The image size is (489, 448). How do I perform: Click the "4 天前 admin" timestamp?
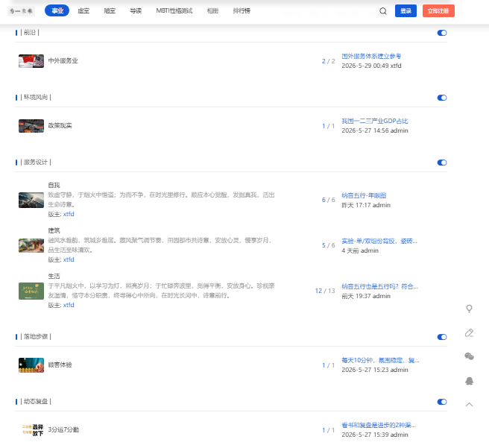point(360,250)
